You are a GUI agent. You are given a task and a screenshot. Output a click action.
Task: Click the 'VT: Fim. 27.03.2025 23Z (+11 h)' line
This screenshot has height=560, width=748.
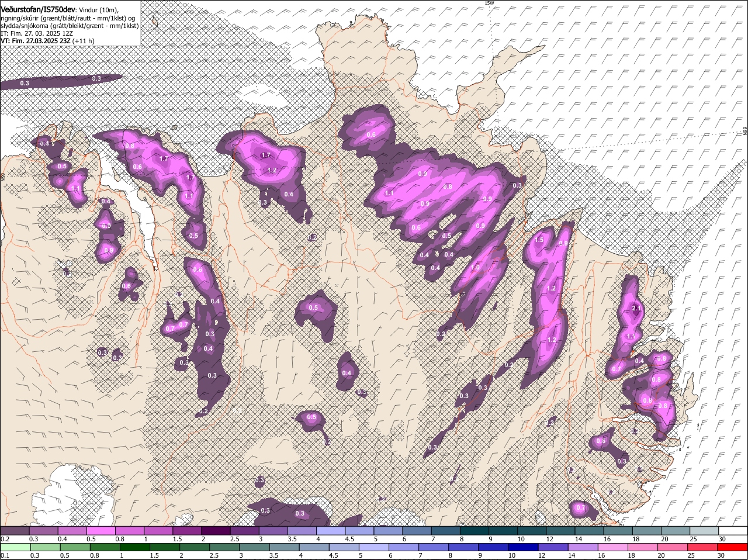(47, 41)
